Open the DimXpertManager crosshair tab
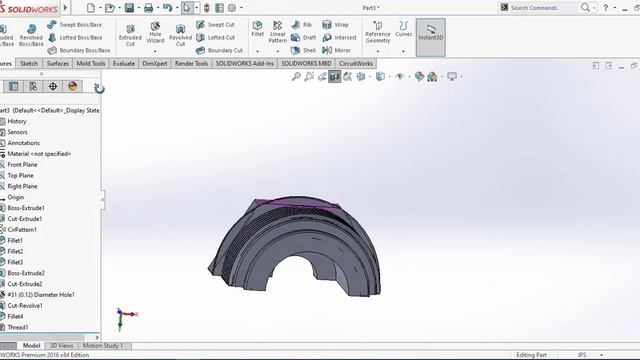 (53, 86)
